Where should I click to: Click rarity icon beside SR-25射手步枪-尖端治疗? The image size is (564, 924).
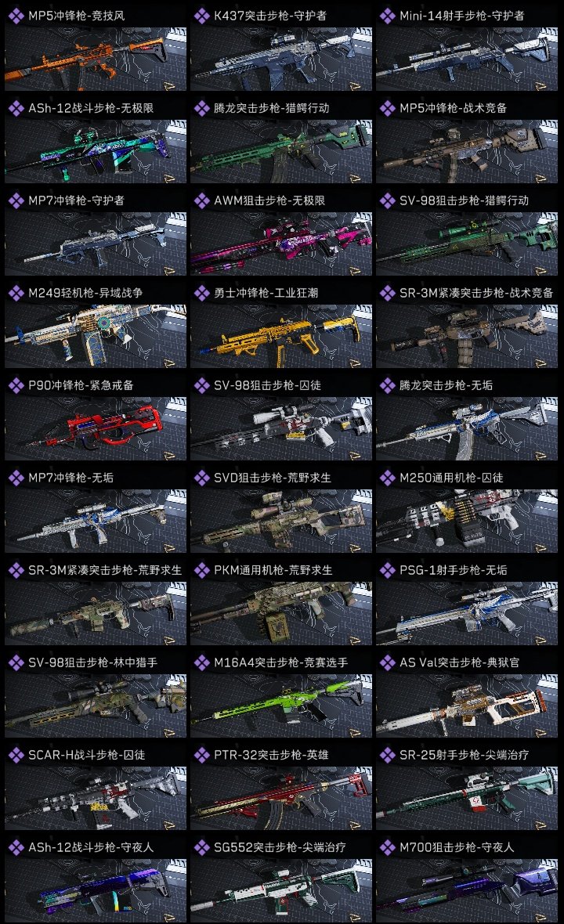click(387, 755)
